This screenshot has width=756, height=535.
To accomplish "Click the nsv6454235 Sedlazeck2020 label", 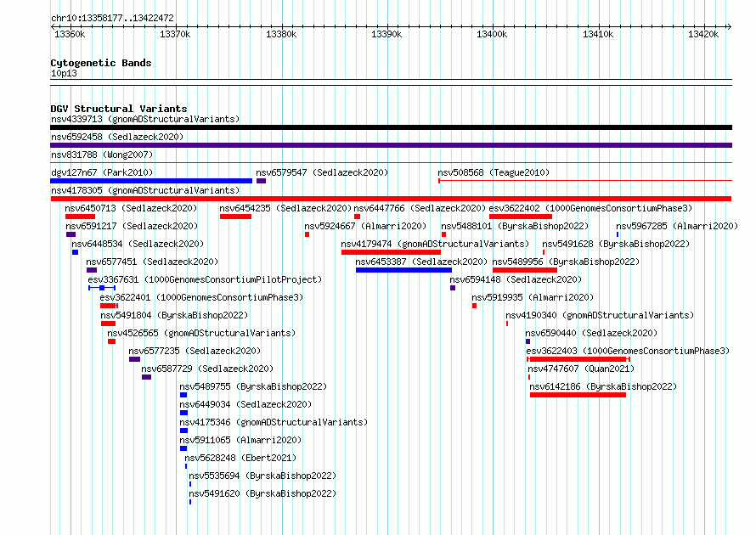I will 285,208.
